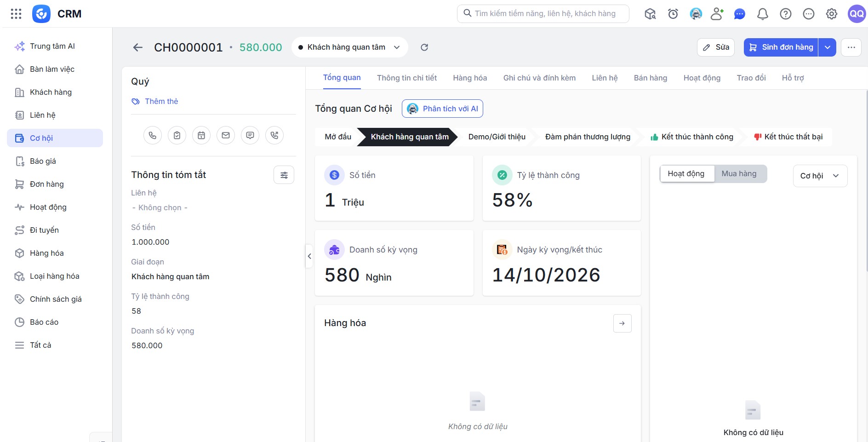Click the Liên hệ value '- Không chọn -'

click(160, 208)
